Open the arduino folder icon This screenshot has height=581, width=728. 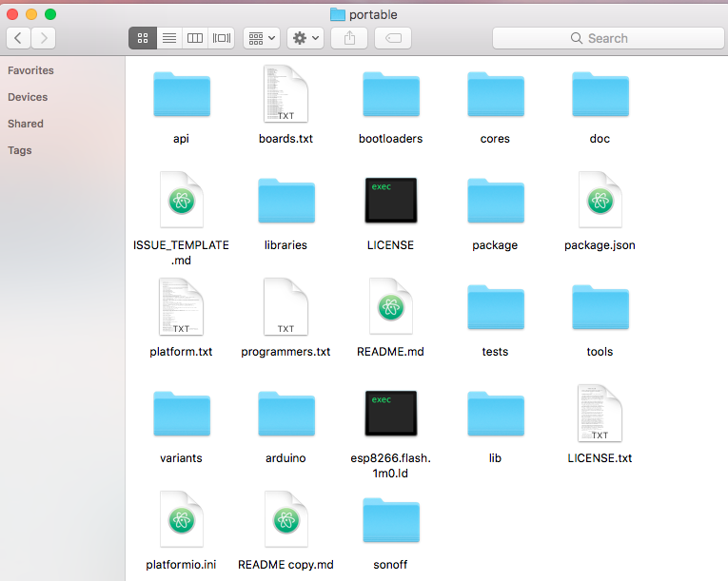(x=286, y=414)
